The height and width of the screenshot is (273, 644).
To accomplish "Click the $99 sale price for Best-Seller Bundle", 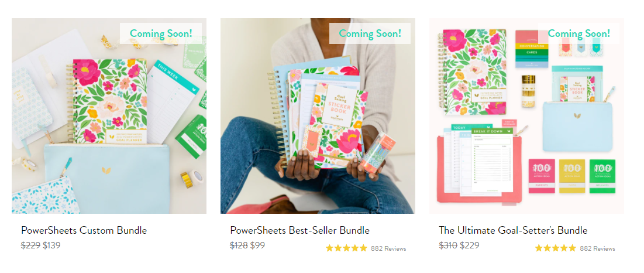I will (257, 245).
